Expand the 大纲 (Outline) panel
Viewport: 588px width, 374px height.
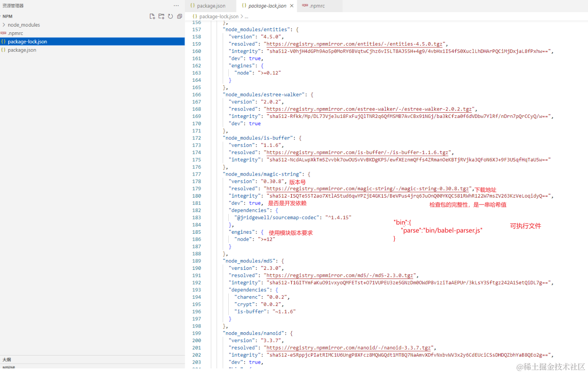6,359
